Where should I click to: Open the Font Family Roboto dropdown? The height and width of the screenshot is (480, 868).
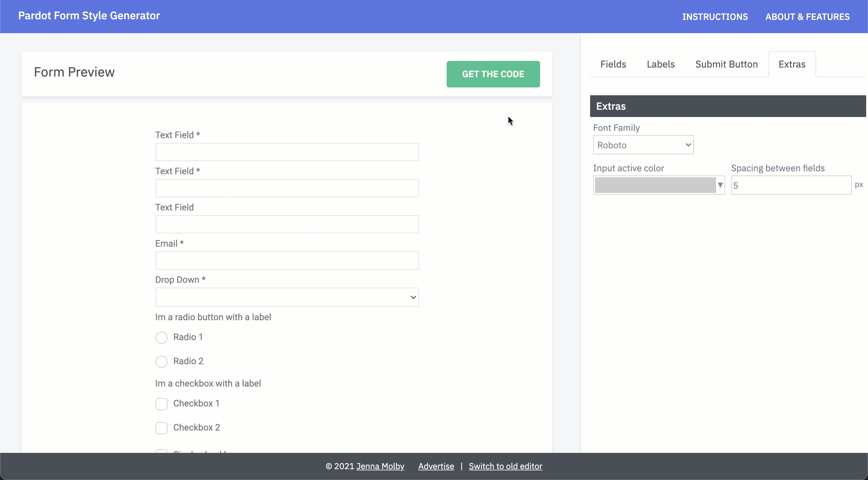point(643,145)
